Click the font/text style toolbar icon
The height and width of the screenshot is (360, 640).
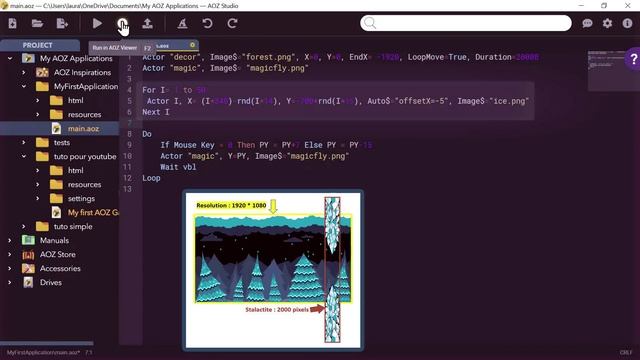pos(182,23)
